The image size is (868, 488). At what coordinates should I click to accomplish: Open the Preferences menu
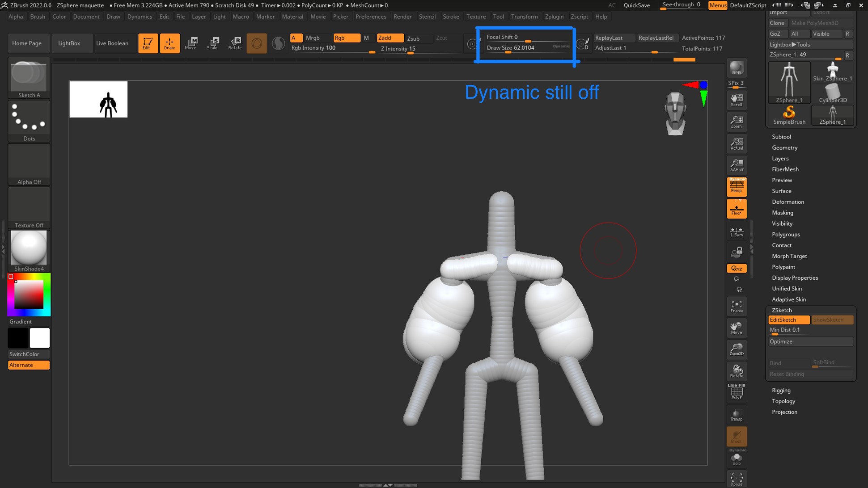coord(370,17)
